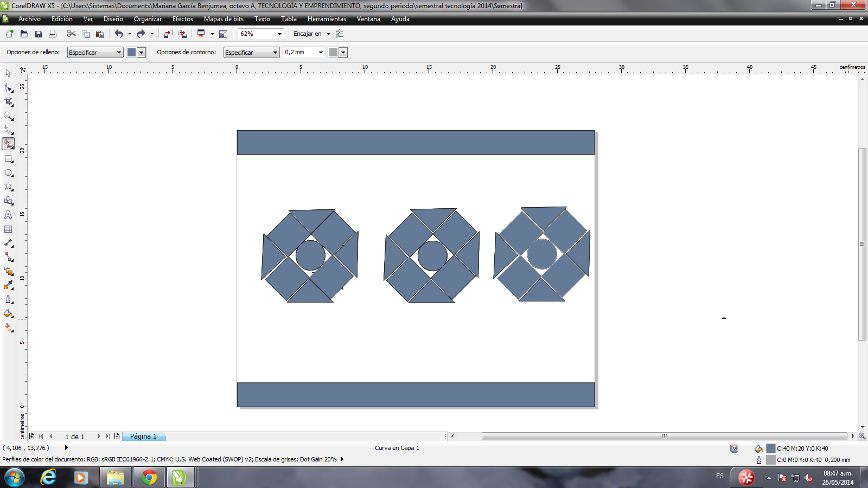
Task: Select the Pick tool in the toolbox
Action: pyautogui.click(x=8, y=73)
